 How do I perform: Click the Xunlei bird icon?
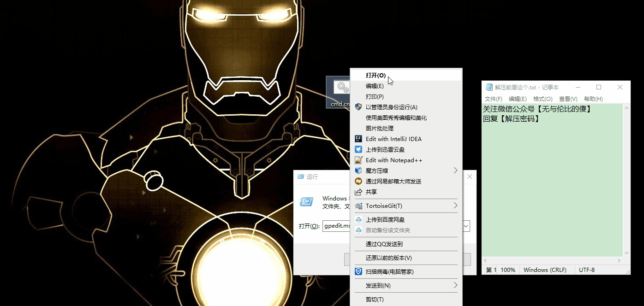pos(358,149)
